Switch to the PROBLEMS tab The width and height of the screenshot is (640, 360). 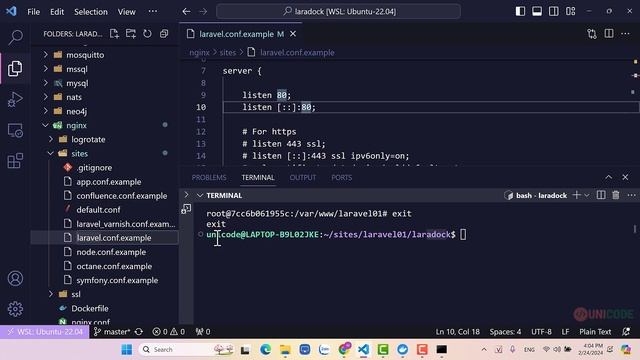click(209, 178)
